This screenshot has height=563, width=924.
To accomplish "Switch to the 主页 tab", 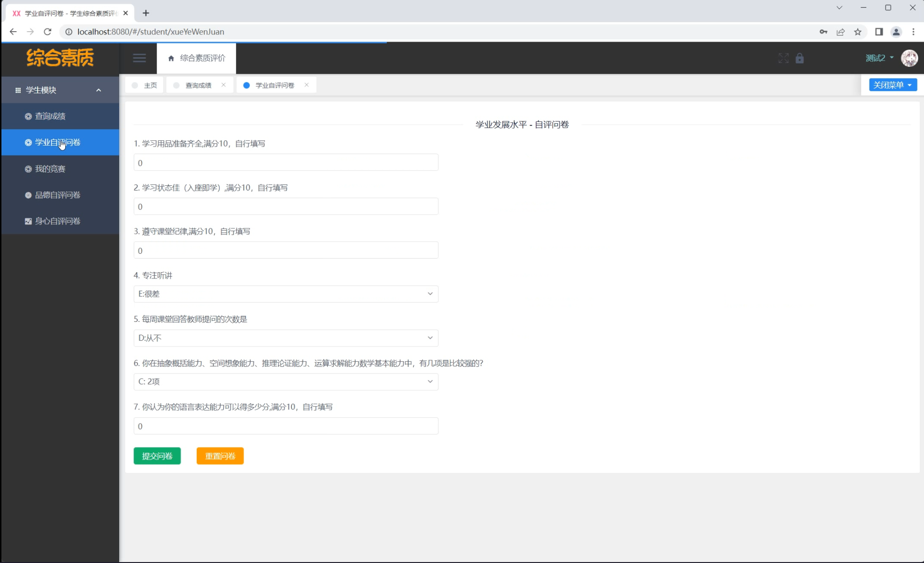I will [x=150, y=86].
